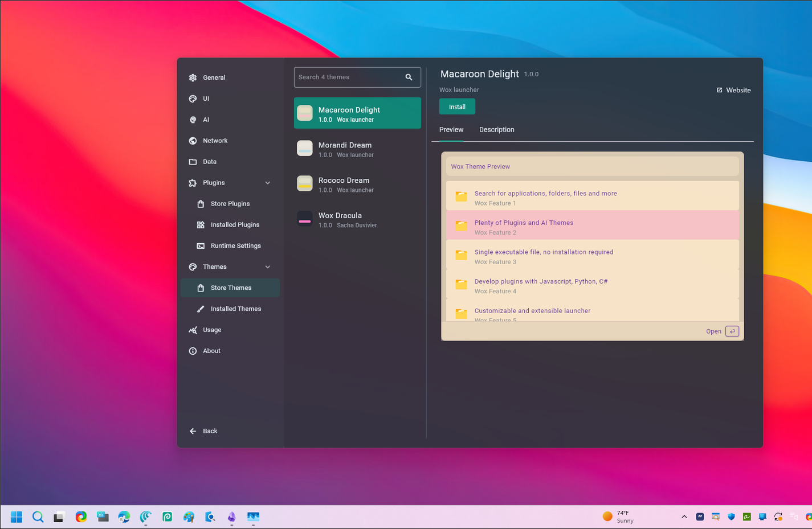Select the Preview tab
The image size is (812, 529).
click(x=451, y=130)
